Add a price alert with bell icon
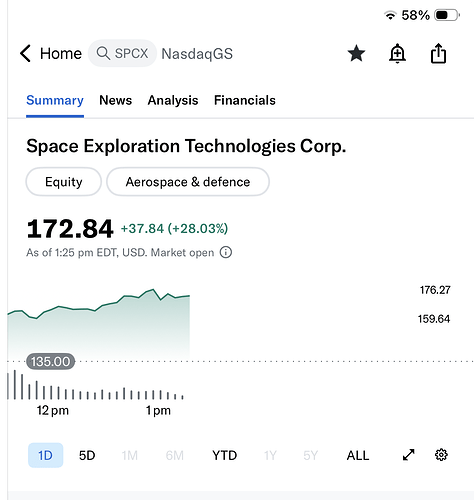Viewport: 474px width, 500px height. pyautogui.click(x=397, y=53)
